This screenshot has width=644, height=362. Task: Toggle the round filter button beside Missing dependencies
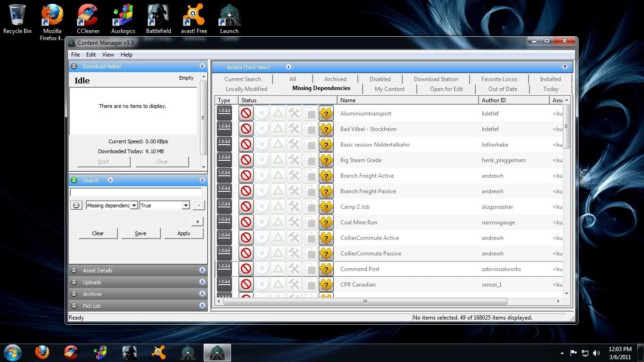(76, 206)
